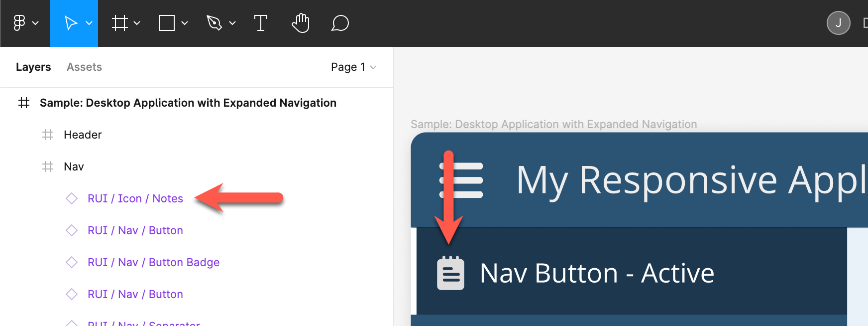Switch to the Assets tab

pyautogui.click(x=84, y=67)
